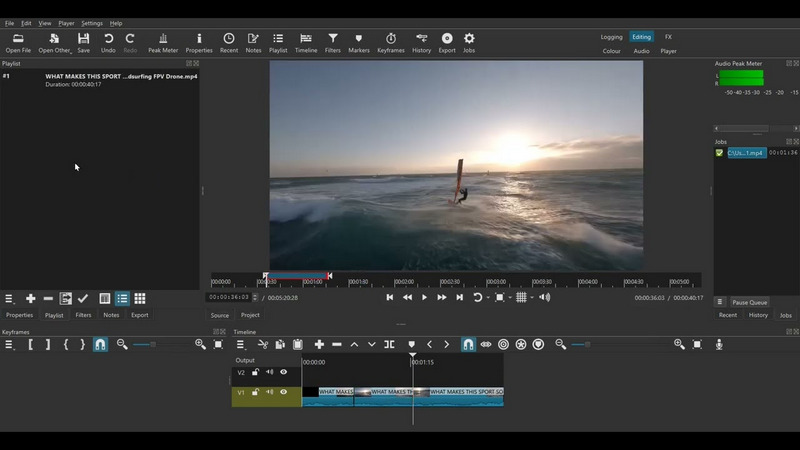Screen dimensions: 800x450
Task: Undo the last action via toolbar
Action: (x=108, y=43)
